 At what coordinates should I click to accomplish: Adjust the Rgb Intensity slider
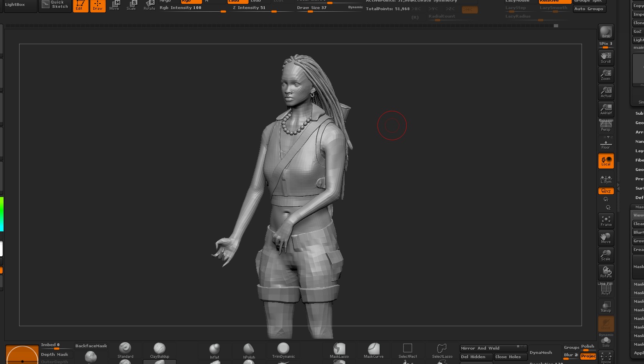coord(193,8)
